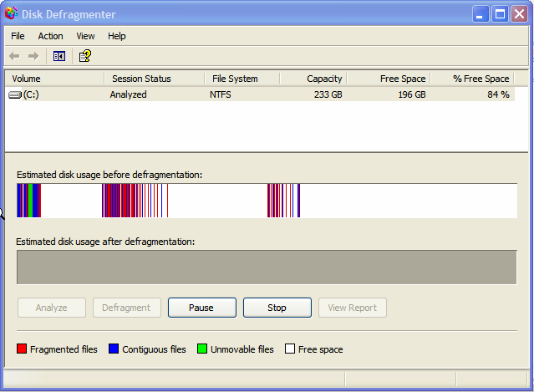
Task: Click the 196 GB free space value
Action: [412, 94]
